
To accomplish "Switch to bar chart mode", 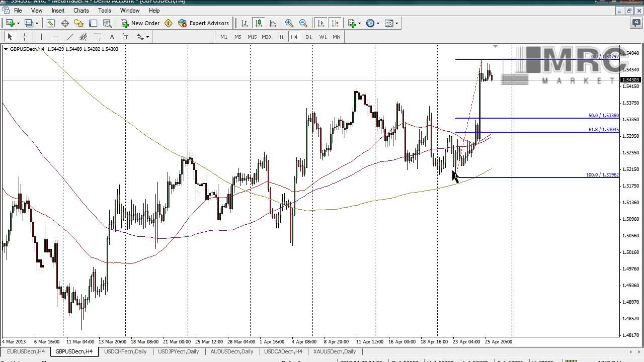I will click(245, 23).
